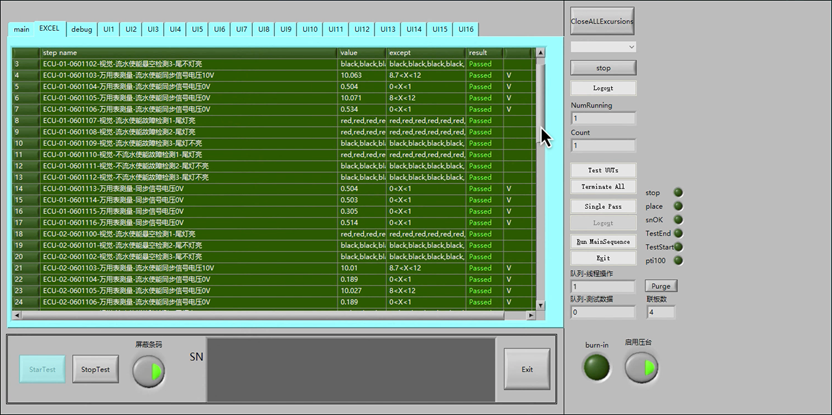
Task: Click the TestStart LED indicator
Action: [x=679, y=246]
